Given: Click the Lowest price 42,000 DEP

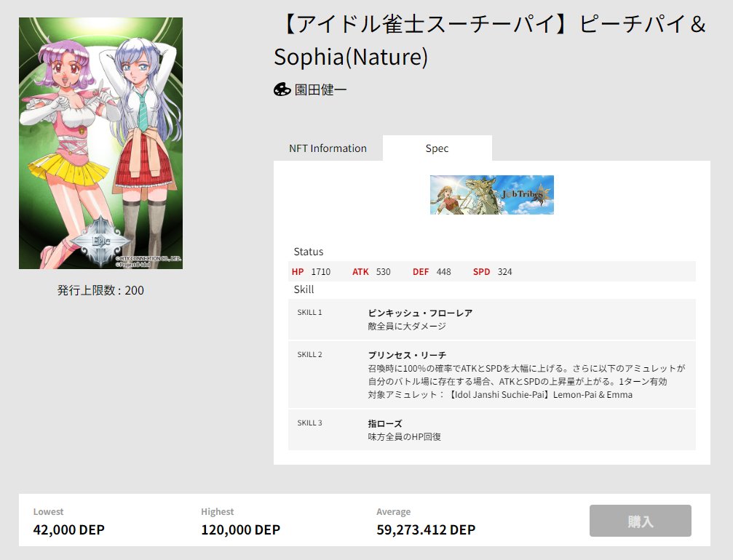Looking at the screenshot, I should (68, 529).
